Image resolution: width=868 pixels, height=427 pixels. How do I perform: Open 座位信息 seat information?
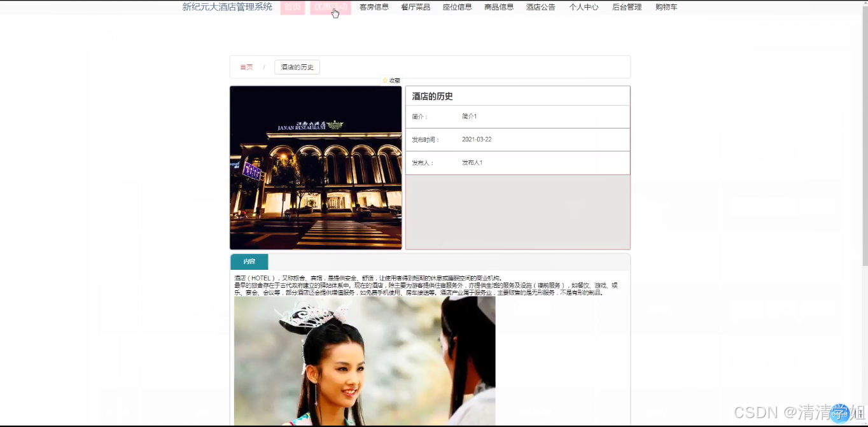click(457, 7)
